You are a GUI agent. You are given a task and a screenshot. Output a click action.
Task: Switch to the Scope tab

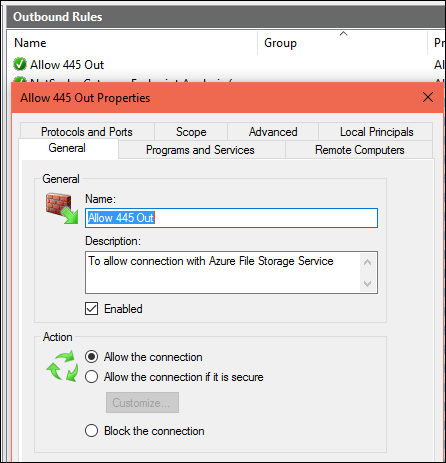(x=191, y=132)
